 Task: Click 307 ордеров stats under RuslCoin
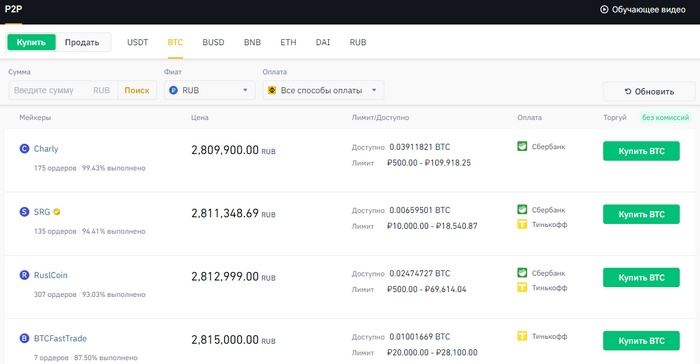tap(55, 295)
